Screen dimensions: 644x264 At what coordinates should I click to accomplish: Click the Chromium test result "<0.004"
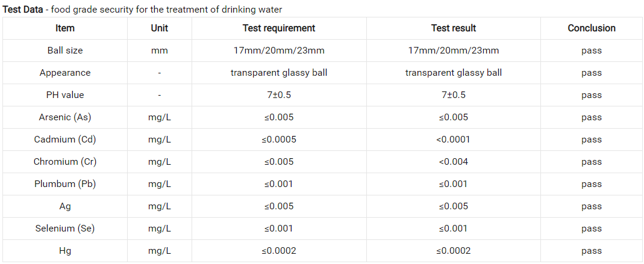(453, 162)
